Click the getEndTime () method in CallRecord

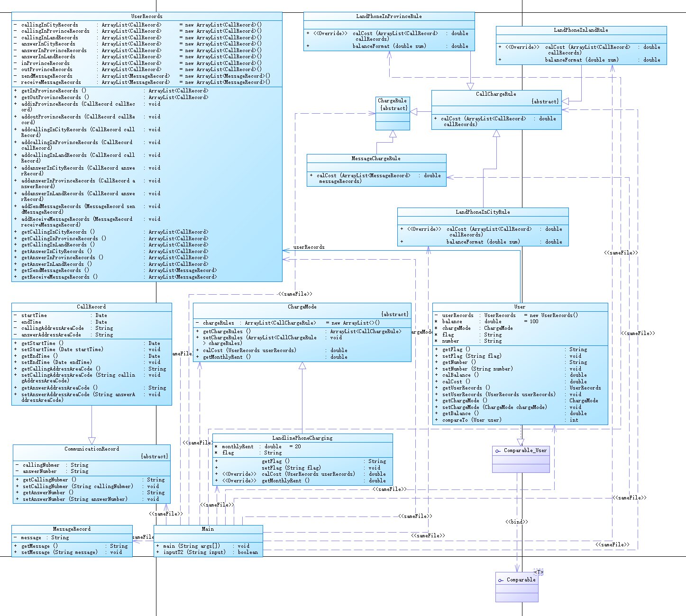tap(87, 356)
